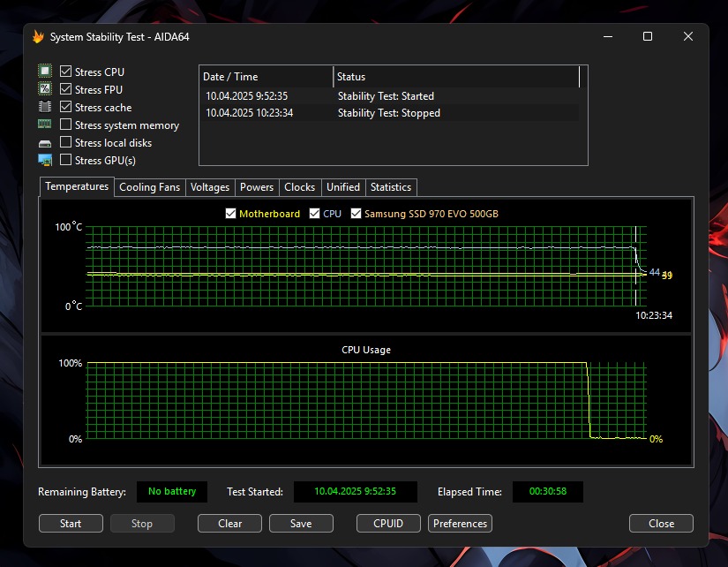Uncheck the Stress CPU checkbox
The width and height of the screenshot is (728, 567).
click(x=66, y=72)
